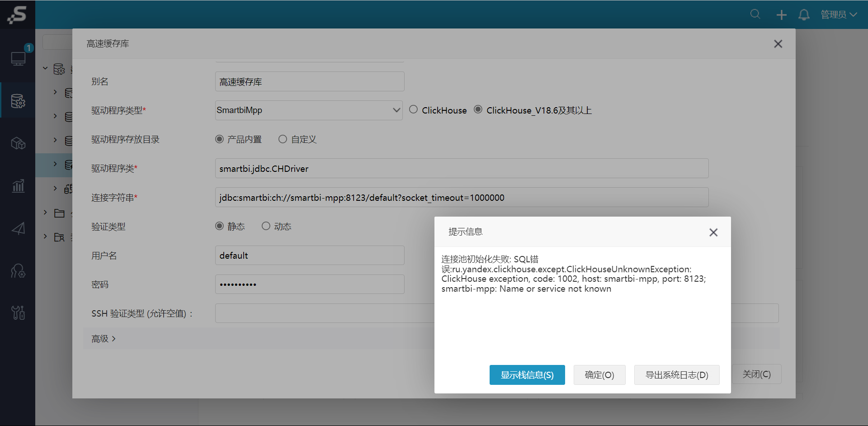Select the 动态 verification type radio

266,226
